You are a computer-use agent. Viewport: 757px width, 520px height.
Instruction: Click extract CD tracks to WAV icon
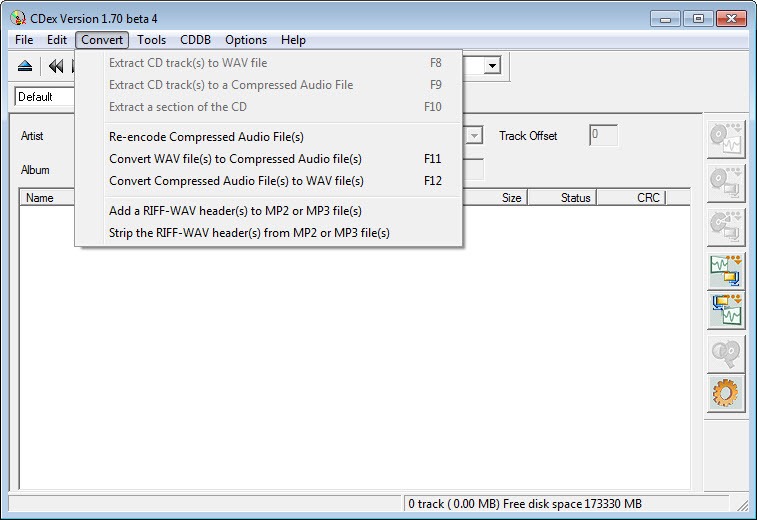pos(726,140)
